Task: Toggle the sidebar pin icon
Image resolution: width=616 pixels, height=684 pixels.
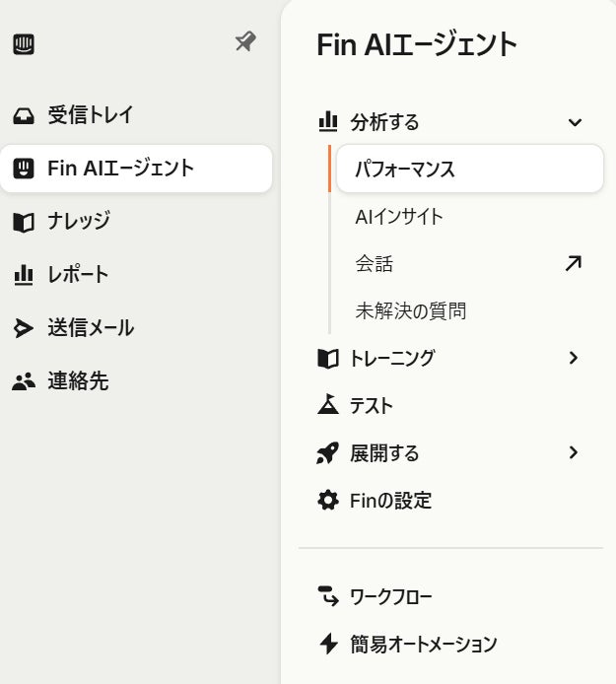Action: click(x=244, y=41)
